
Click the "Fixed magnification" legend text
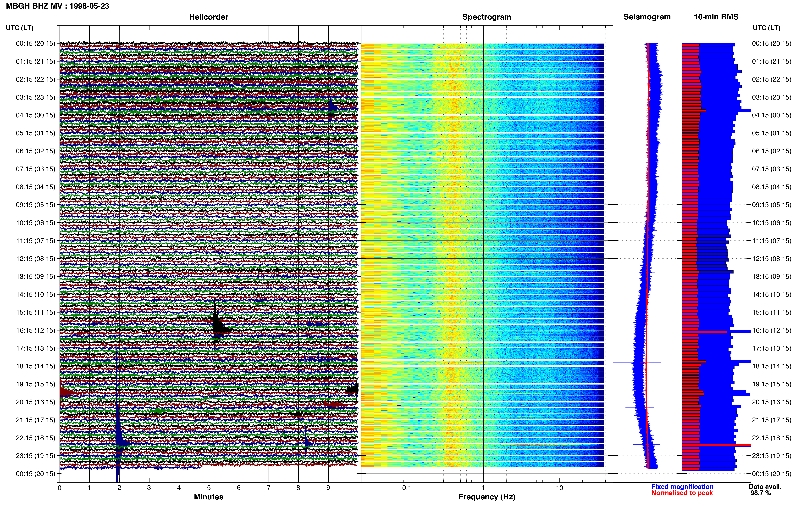pos(682,486)
